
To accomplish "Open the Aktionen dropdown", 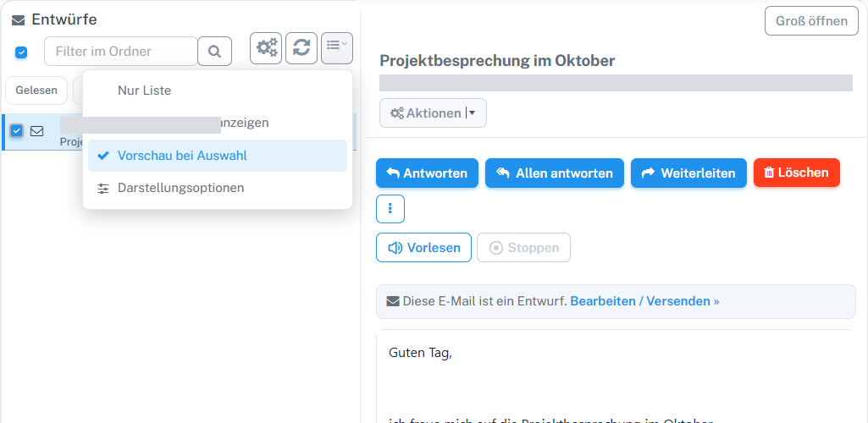I will [433, 113].
